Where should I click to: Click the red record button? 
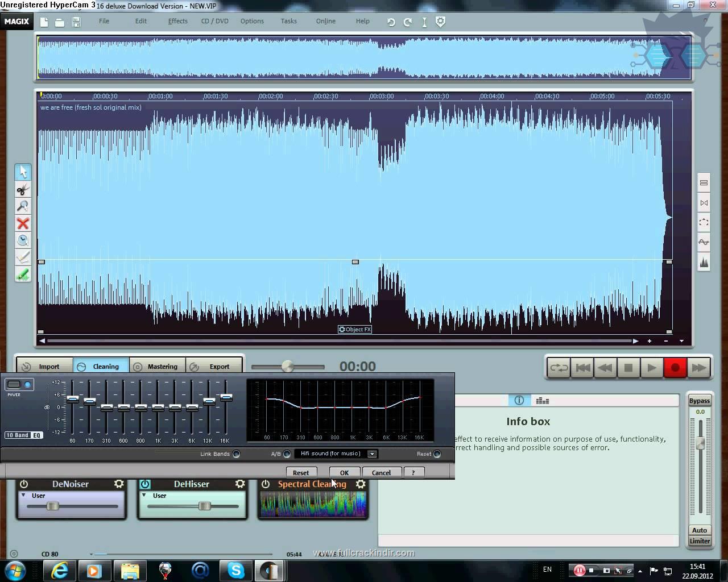675,368
